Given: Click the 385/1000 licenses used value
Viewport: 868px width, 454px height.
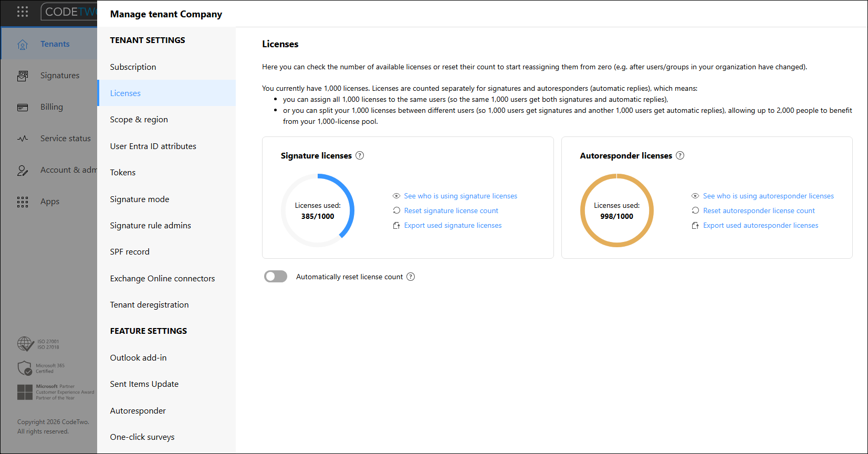Looking at the screenshot, I should pos(318,216).
